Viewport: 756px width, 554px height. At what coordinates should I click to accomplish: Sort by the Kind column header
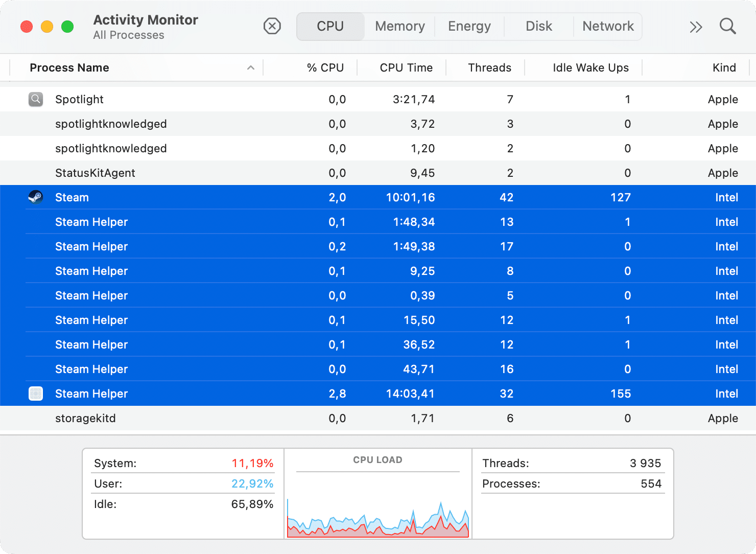724,67
